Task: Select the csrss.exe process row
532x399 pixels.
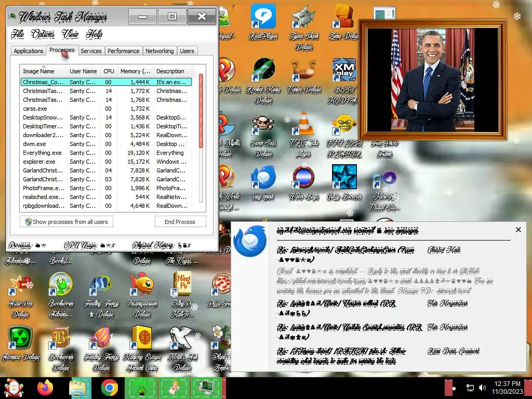Action: [x=106, y=109]
